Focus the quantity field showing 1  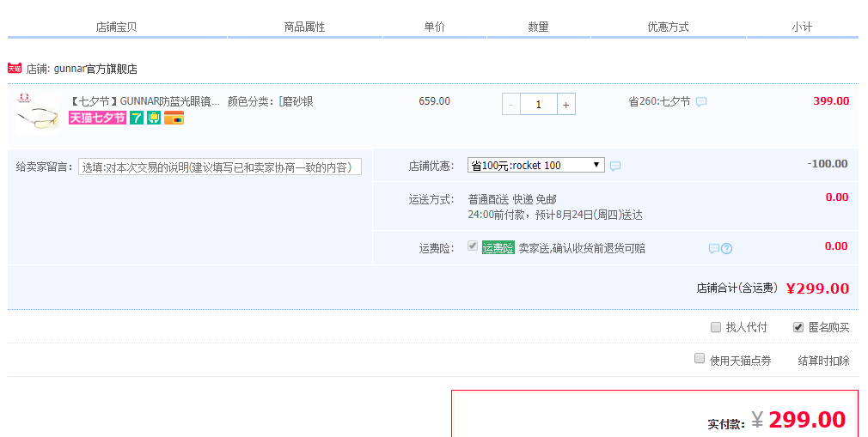(538, 105)
